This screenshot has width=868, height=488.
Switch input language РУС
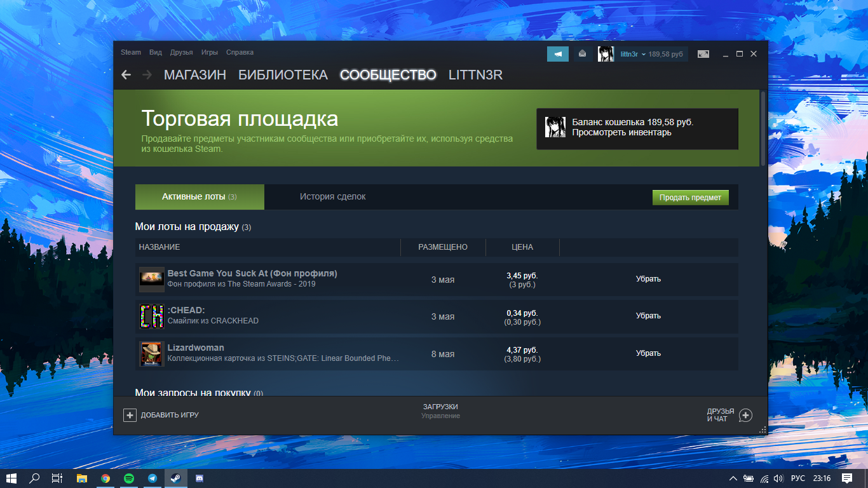tap(797, 478)
